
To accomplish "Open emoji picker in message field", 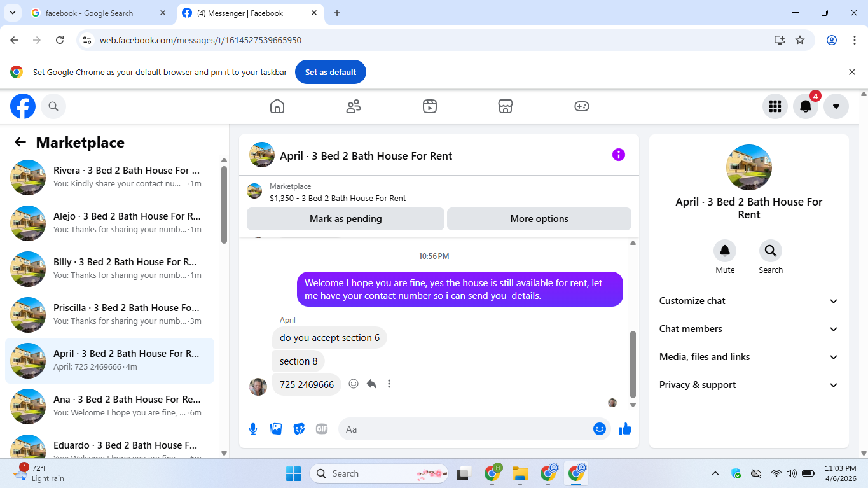I will [x=599, y=429].
